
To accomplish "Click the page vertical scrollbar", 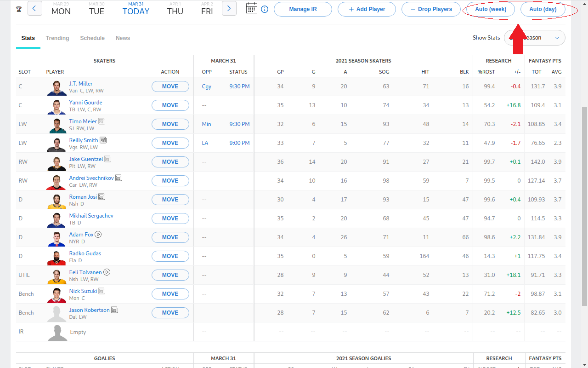I will pyautogui.click(x=584, y=206).
